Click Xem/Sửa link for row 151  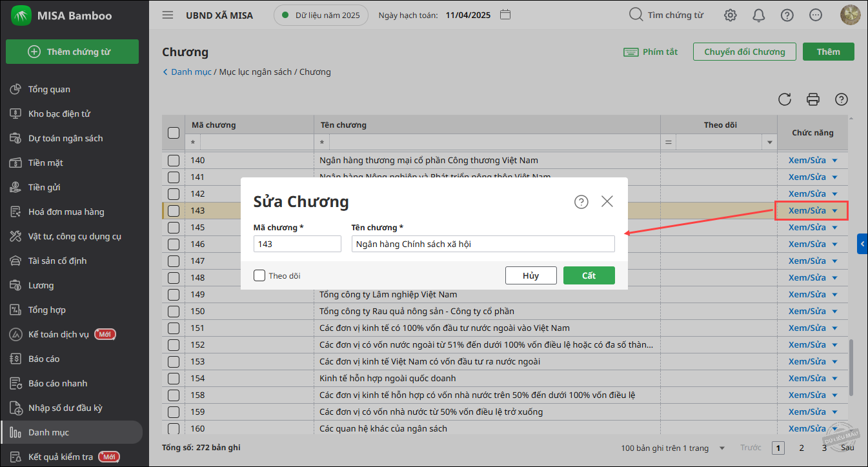pos(807,328)
